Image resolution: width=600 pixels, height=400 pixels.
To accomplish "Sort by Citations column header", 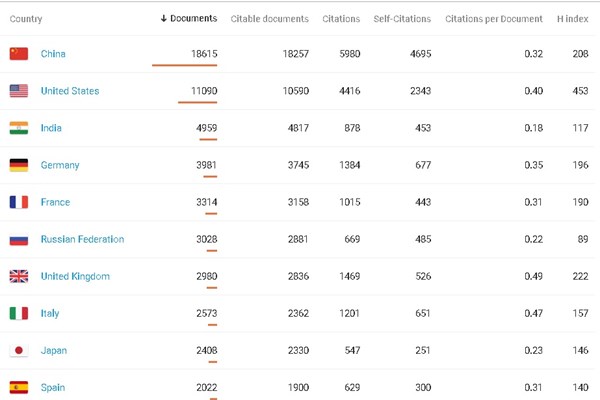I will [342, 19].
